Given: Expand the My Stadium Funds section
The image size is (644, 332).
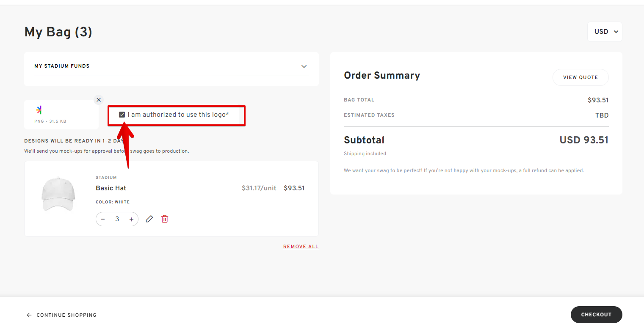Looking at the screenshot, I should coord(304,66).
